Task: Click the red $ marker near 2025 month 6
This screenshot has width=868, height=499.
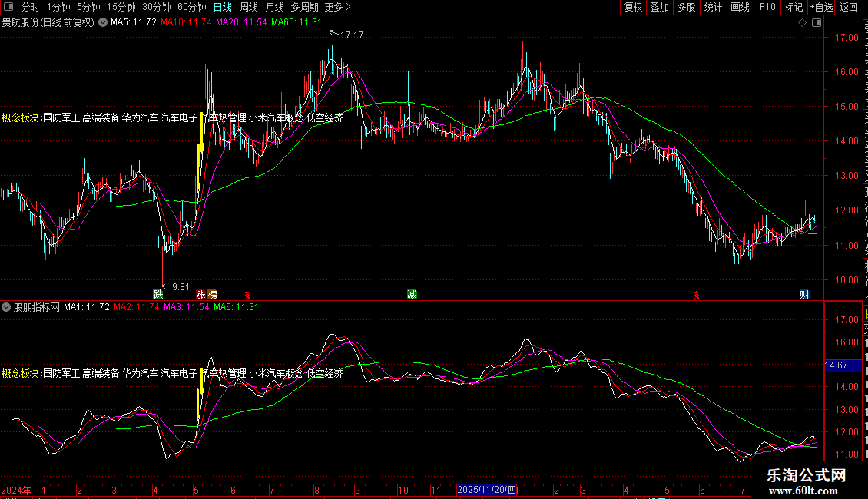Action: click(697, 296)
